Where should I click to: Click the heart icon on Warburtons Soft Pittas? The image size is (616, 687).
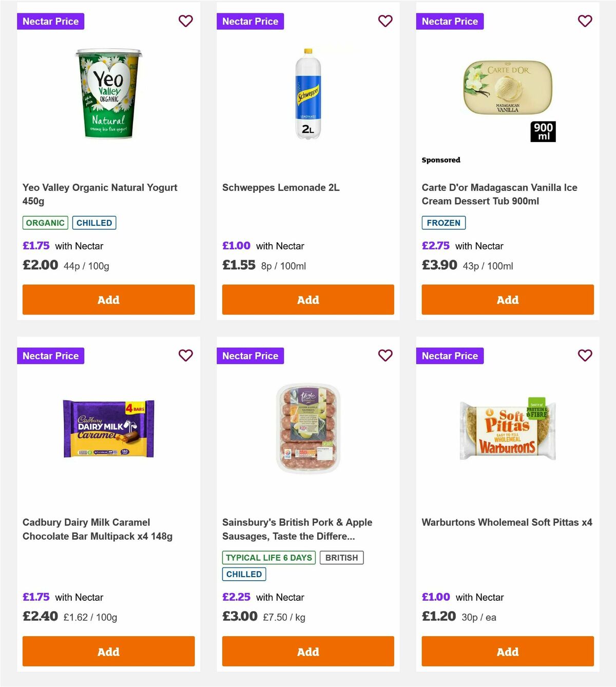[585, 355]
